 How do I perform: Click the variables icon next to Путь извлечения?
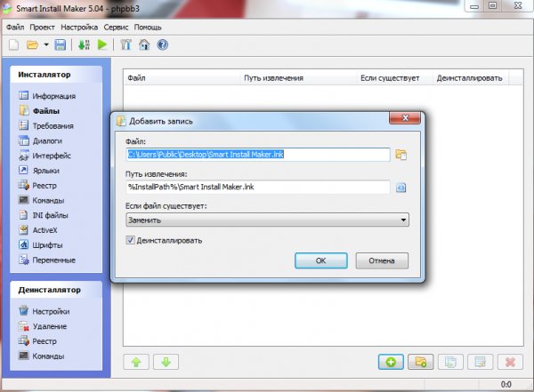[x=400, y=188]
